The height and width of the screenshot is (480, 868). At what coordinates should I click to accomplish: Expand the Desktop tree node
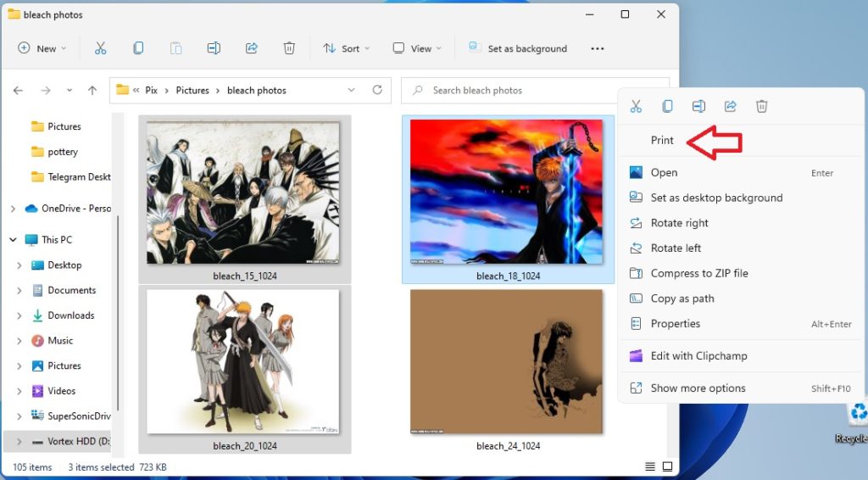[x=19, y=265]
